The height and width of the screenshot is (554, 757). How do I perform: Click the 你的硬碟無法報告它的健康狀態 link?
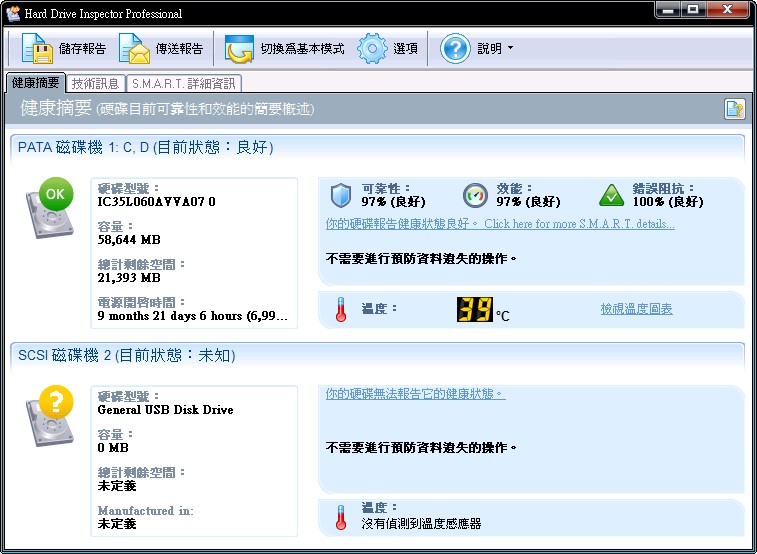pyautogui.click(x=415, y=394)
